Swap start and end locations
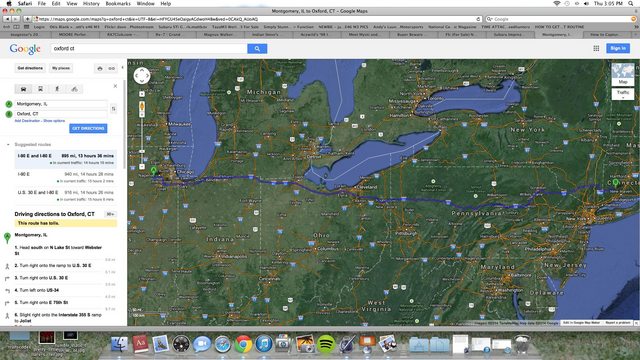 coord(113,109)
